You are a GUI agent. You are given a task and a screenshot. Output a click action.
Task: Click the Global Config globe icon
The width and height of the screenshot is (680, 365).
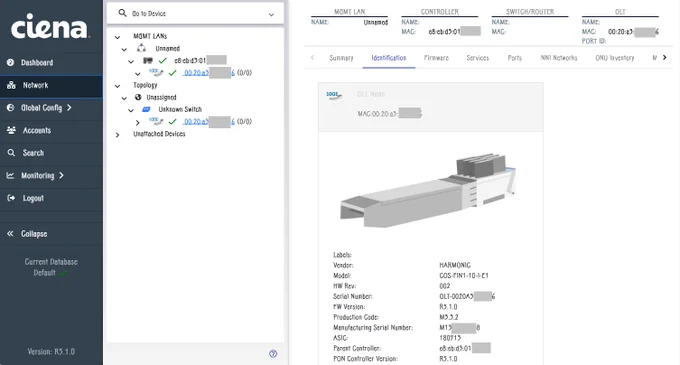pos(10,108)
